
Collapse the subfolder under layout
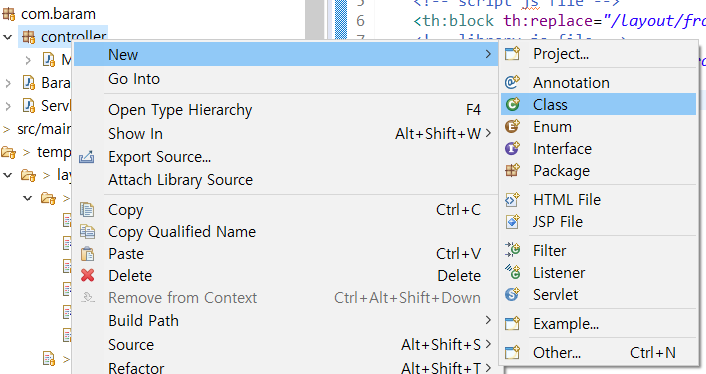click(27, 198)
